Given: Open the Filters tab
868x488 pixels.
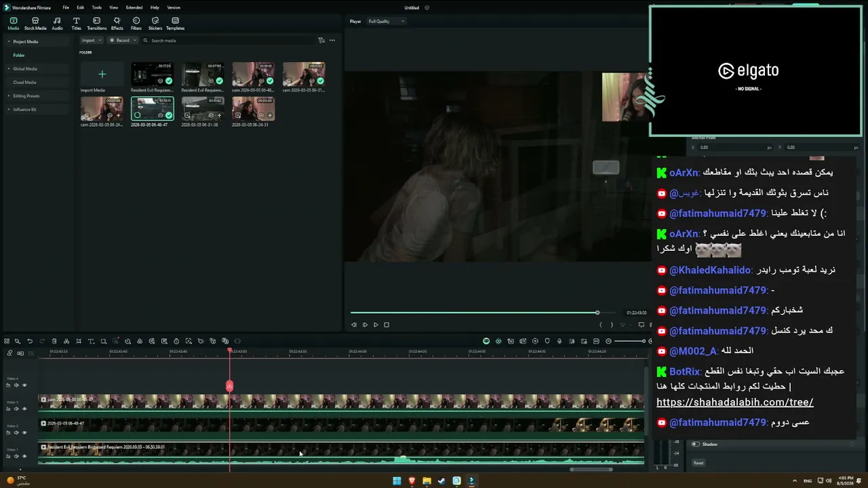Looking at the screenshot, I should point(136,24).
